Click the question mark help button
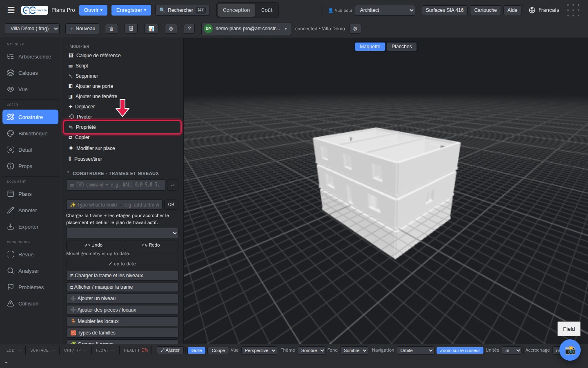The width and height of the screenshot is (588, 368). 189,29
